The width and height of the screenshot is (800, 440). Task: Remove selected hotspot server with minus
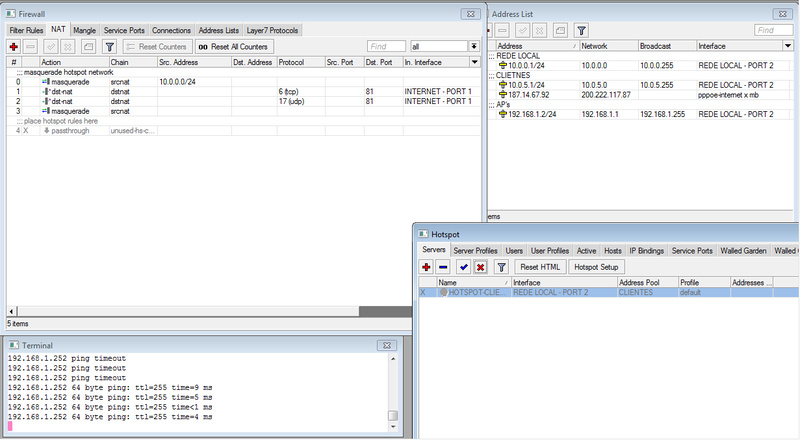pyautogui.click(x=443, y=267)
